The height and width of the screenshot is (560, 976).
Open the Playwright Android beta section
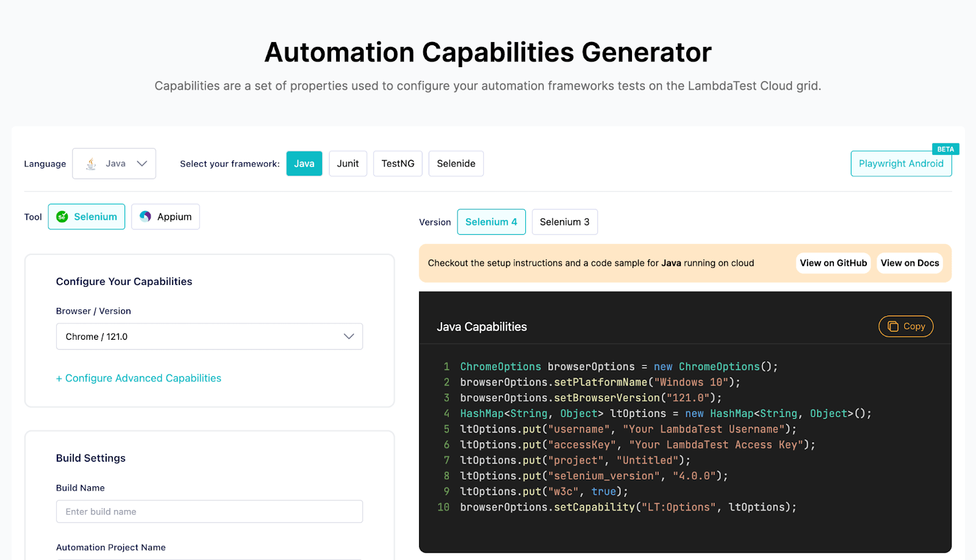click(901, 163)
